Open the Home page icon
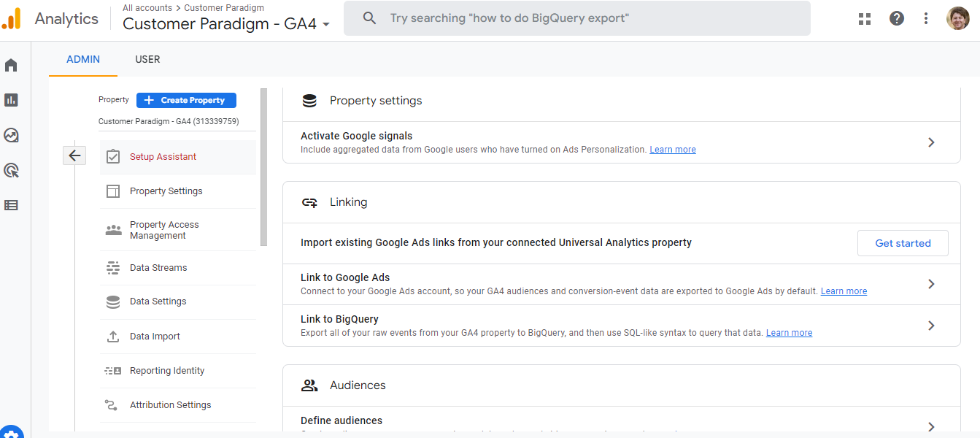Image resolution: width=980 pixels, height=438 pixels. tap(11, 65)
